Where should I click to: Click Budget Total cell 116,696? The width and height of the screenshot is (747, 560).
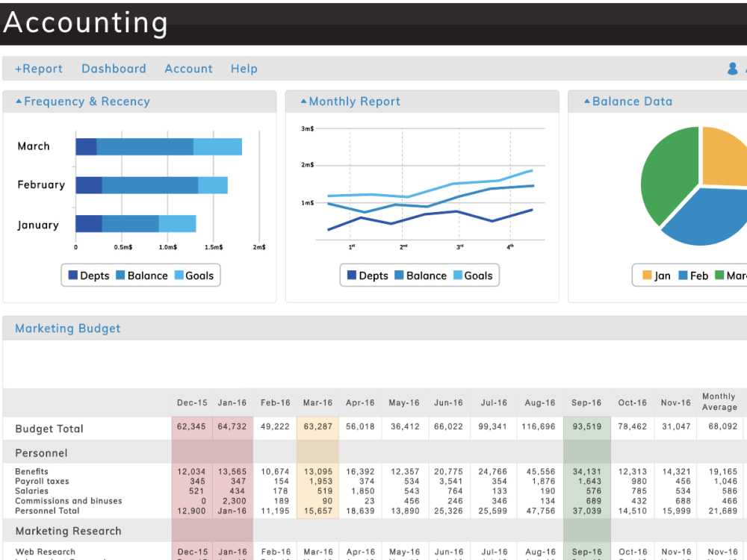click(x=539, y=426)
